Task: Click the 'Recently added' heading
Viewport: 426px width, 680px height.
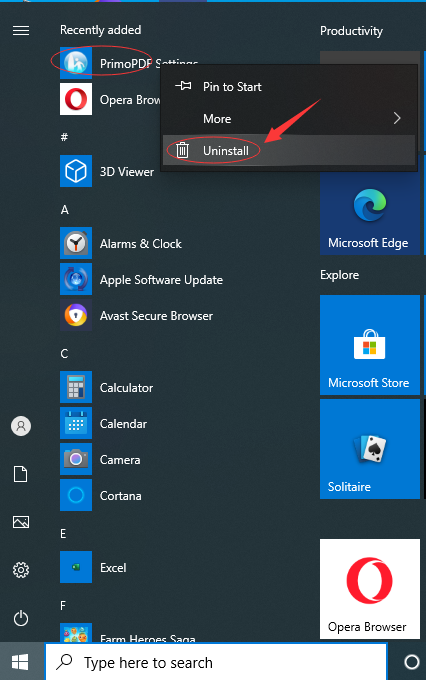Action: (x=101, y=30)
